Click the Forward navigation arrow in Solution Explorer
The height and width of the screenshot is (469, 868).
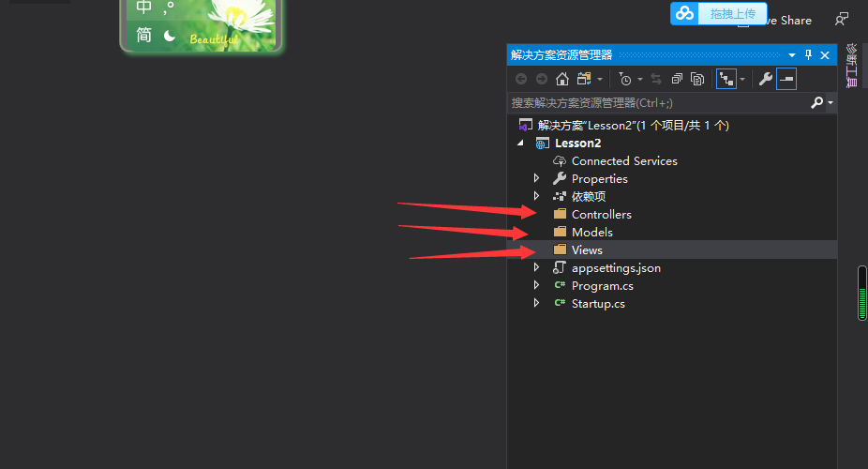[x=542, y=79]
